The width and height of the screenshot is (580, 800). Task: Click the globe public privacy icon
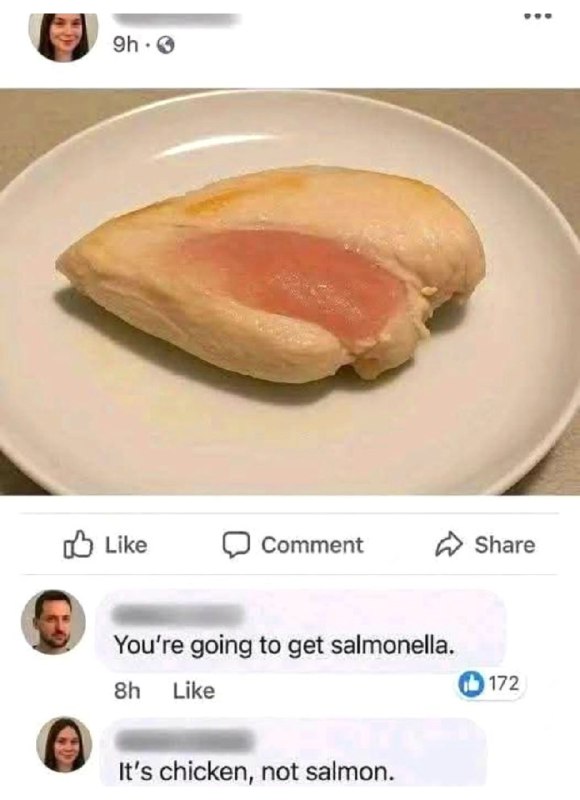pos(165,46)
